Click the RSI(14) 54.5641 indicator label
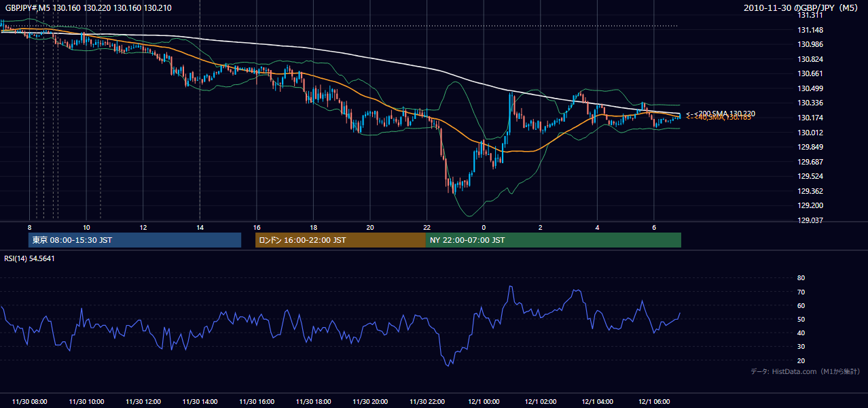 29,258
